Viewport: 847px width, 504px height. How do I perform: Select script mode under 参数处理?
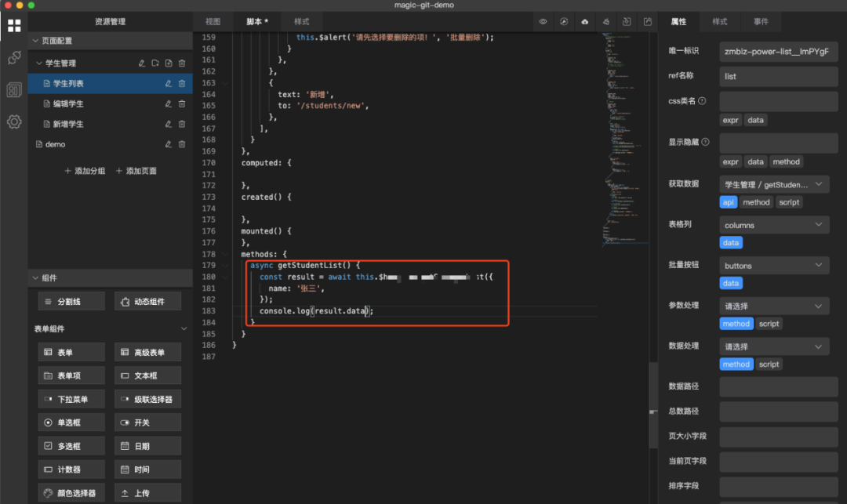click(x=769, y=324)
